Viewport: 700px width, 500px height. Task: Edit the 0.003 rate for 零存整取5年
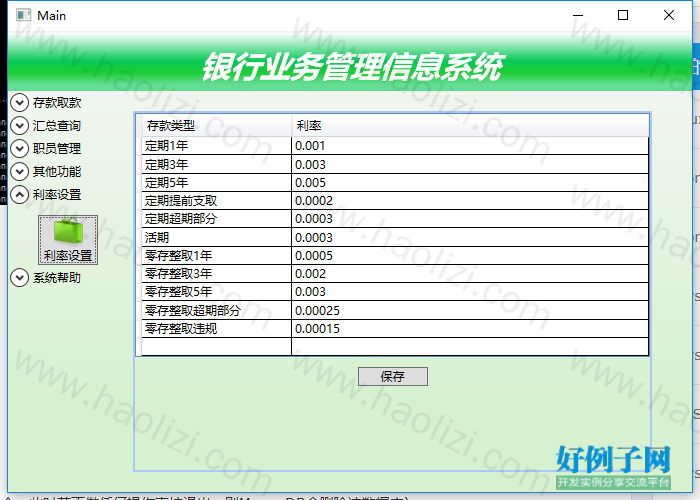(470, 292)
